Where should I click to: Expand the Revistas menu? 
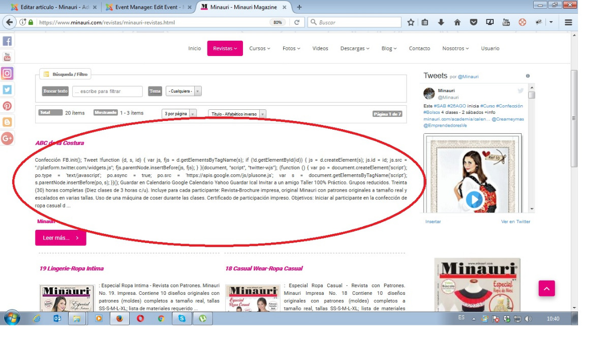click(225, 48)
